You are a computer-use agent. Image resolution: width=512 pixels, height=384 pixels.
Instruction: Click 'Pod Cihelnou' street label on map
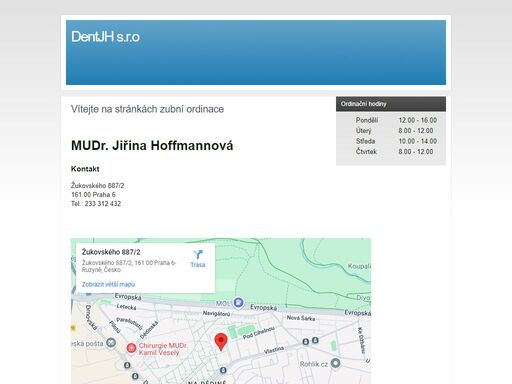258,333
